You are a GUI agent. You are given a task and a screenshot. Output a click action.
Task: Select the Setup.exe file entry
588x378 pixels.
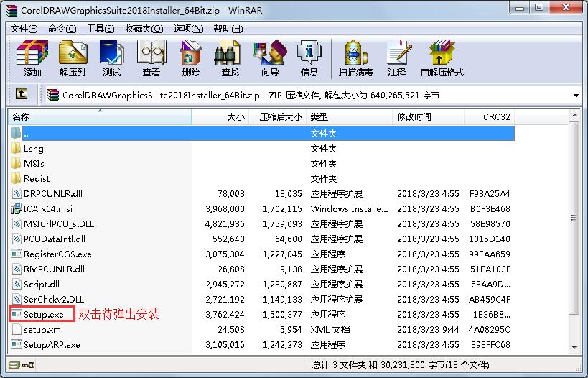click(43, 314)
